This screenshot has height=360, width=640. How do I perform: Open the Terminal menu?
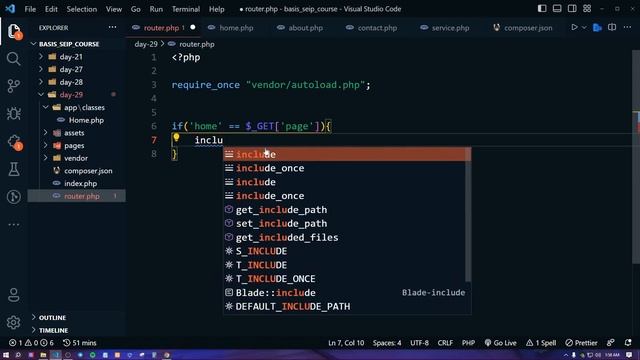(186, 9)
